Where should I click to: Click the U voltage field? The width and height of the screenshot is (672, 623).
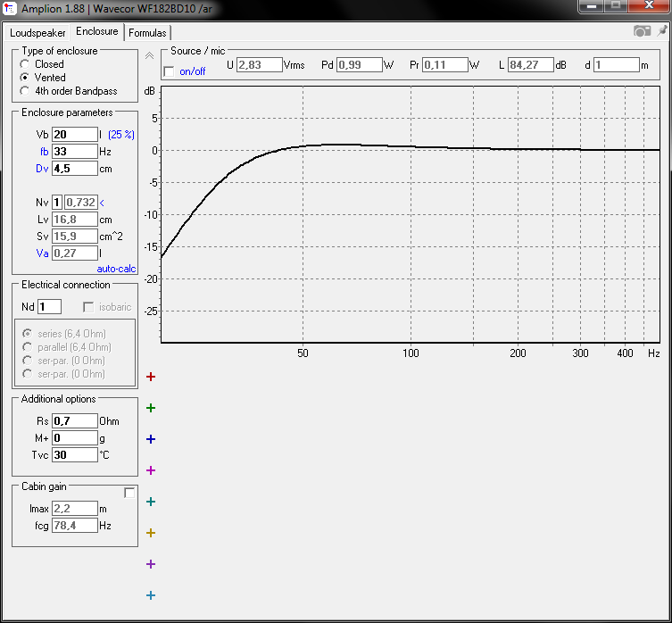coord(260,65)
